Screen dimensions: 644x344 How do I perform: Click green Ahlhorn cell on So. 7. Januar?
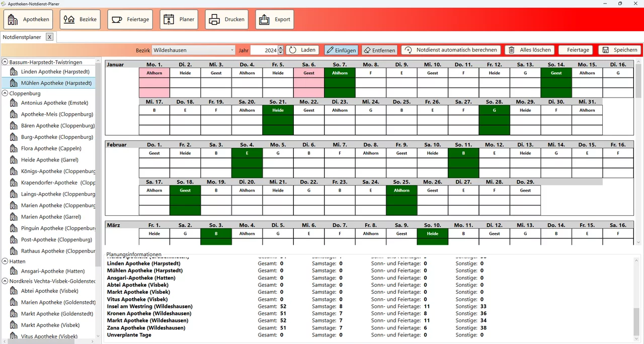[x=340, y=73]
